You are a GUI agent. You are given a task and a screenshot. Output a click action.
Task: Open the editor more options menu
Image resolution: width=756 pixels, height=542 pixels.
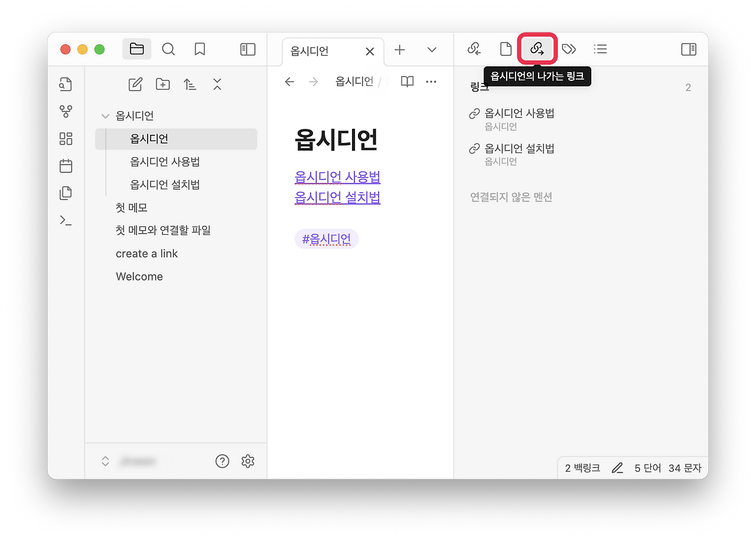(431, 82)
